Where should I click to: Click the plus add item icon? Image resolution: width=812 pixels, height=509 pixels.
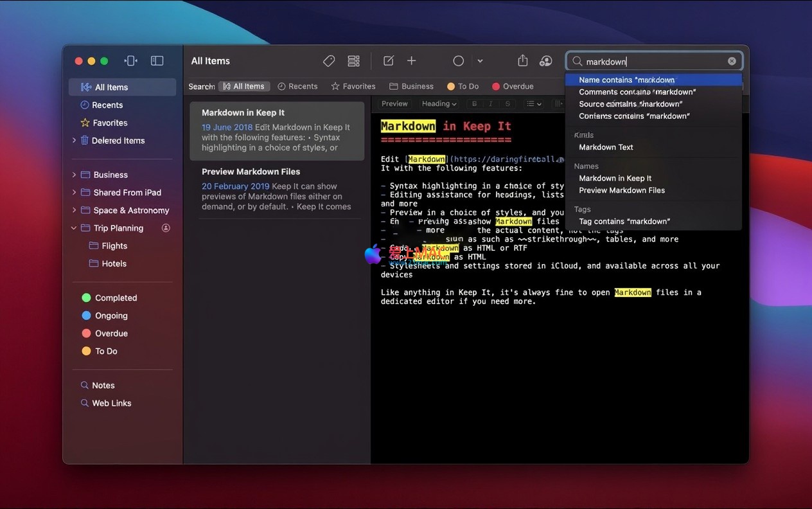point(412,61)
